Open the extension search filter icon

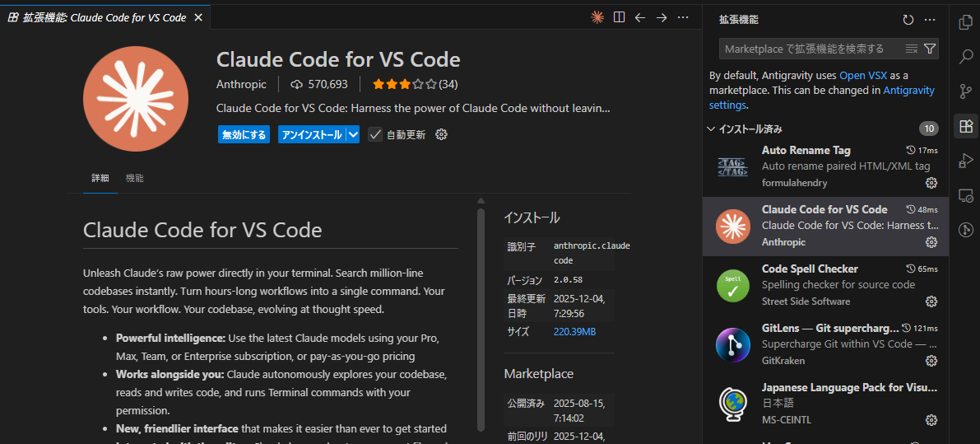(929, 48)
